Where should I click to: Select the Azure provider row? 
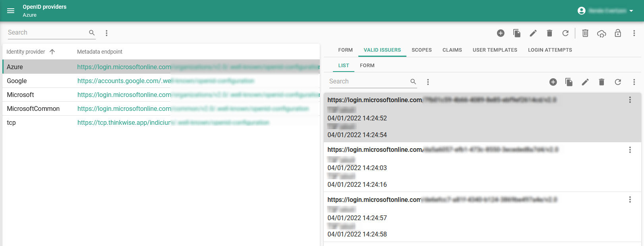[161, 67]
